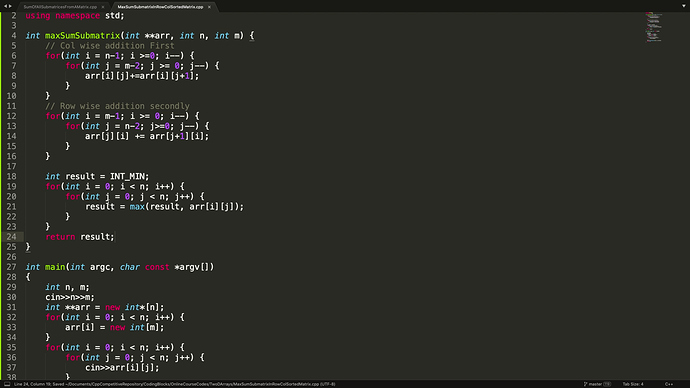
Task: Click 'char const *argv[]' parameter
Action: (166, 267)
